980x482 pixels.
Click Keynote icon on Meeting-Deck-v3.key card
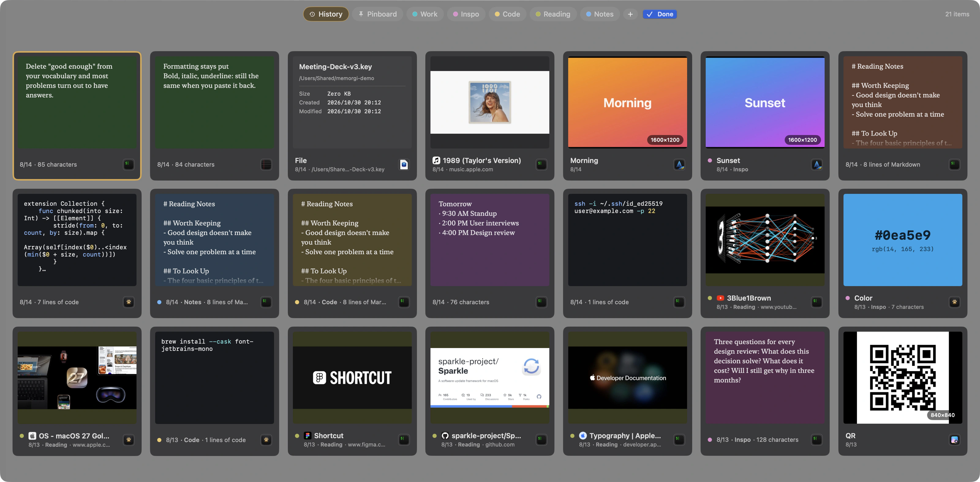coord(404,164)
